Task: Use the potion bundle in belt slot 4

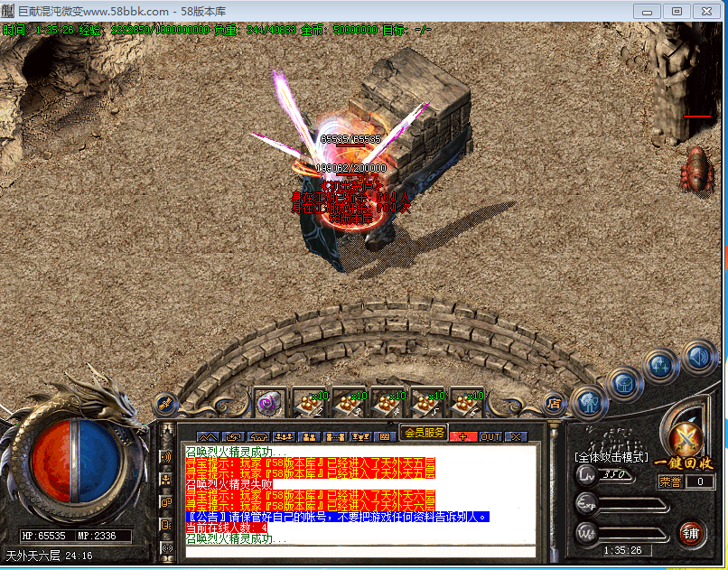Action: point(388,403)
